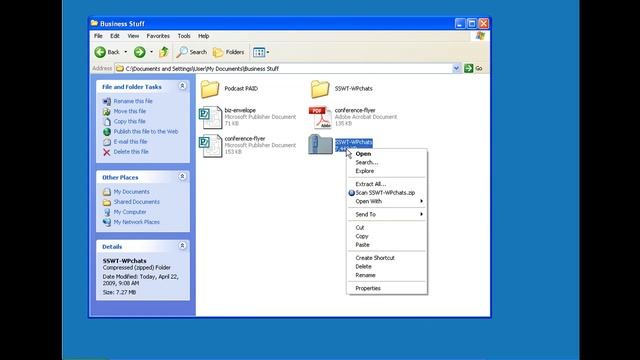Collapse the Other Places panel

(182, 176)
